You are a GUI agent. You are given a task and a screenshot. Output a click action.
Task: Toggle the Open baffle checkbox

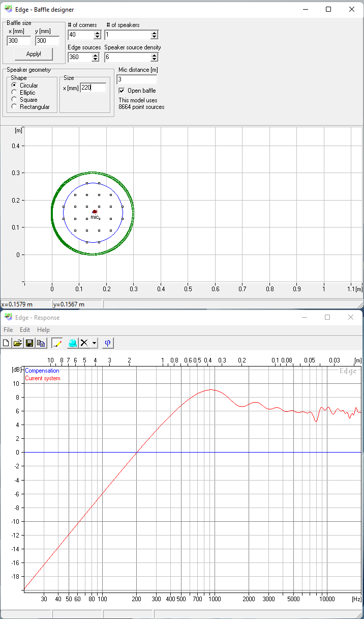122,91
